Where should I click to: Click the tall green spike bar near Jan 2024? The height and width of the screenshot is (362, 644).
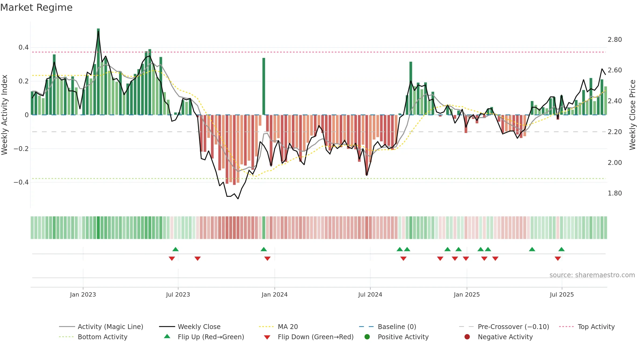264,86
